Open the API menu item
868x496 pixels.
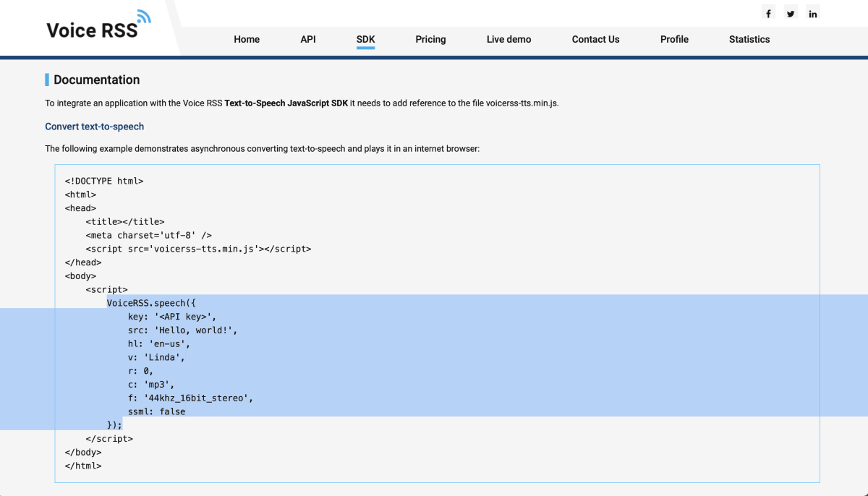[x=308, y=39]
